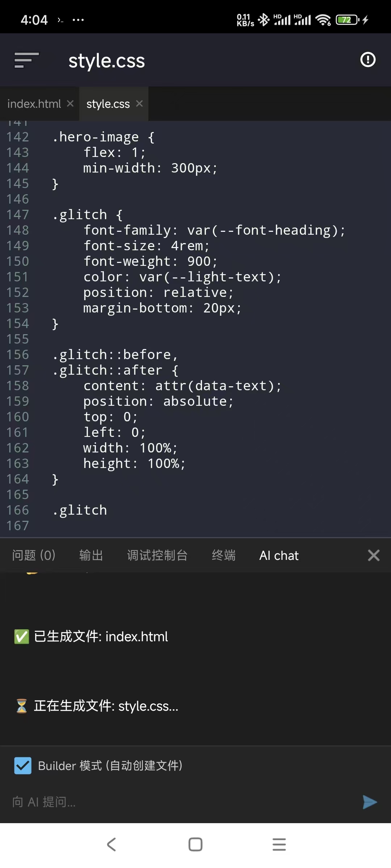Screen dimensions: 391x868
Task: Switch to the index.html tab
Action: tap(34, 104)
